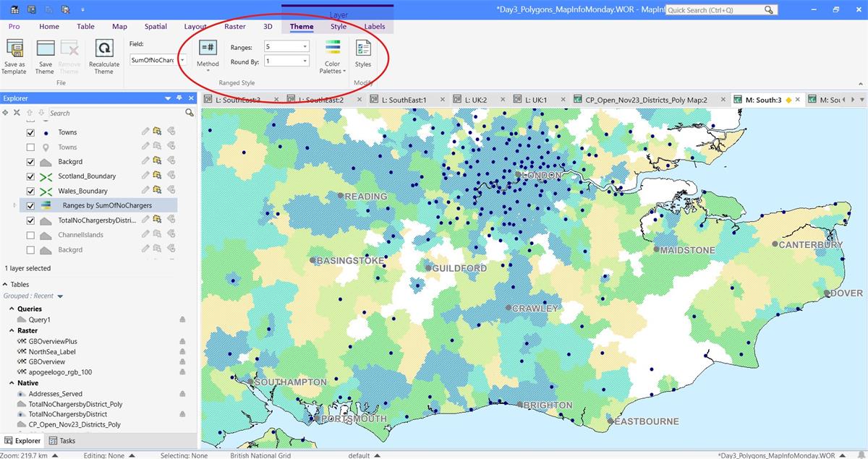Click the lock icon next to Query1
The image size is (868, 459).
tap(182, 319)
